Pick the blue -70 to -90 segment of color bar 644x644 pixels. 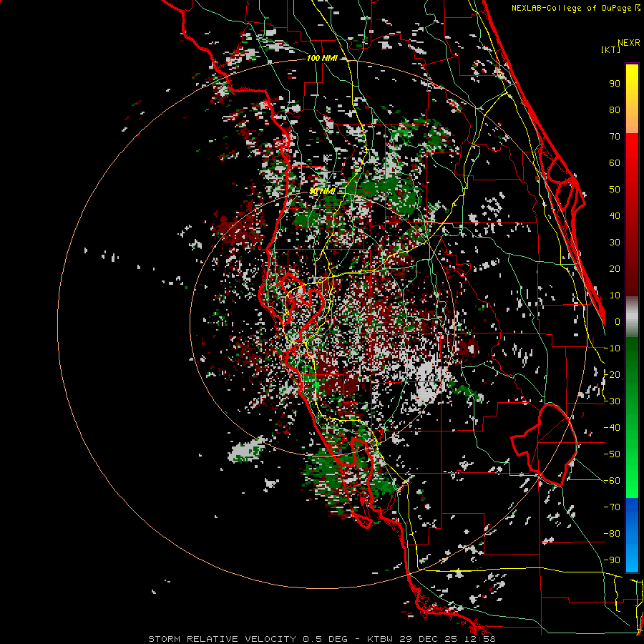tap(632, 535)
